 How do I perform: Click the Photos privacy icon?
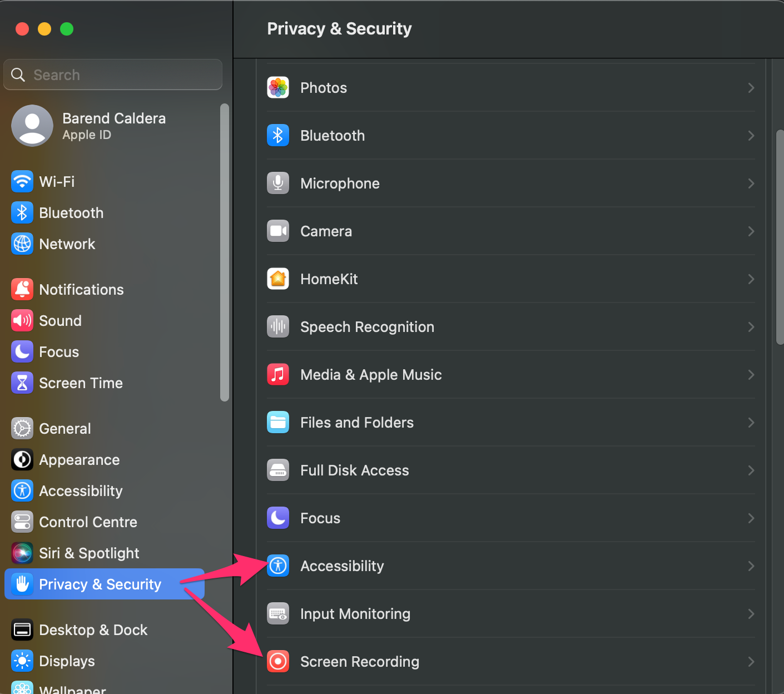tap(278, 88)
